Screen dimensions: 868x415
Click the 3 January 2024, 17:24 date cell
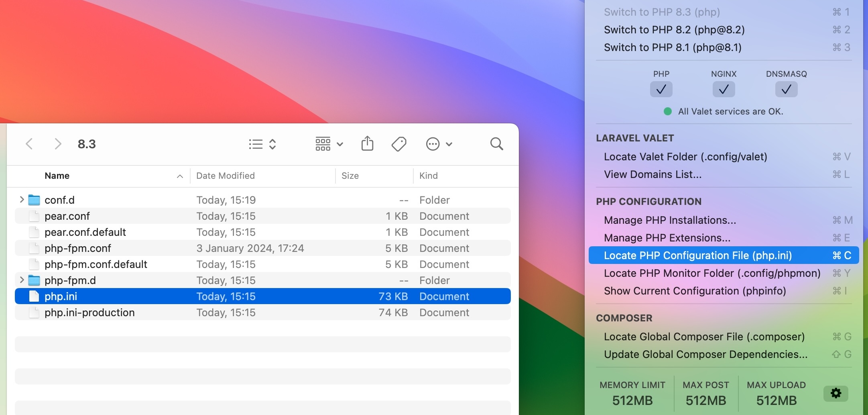250,248
